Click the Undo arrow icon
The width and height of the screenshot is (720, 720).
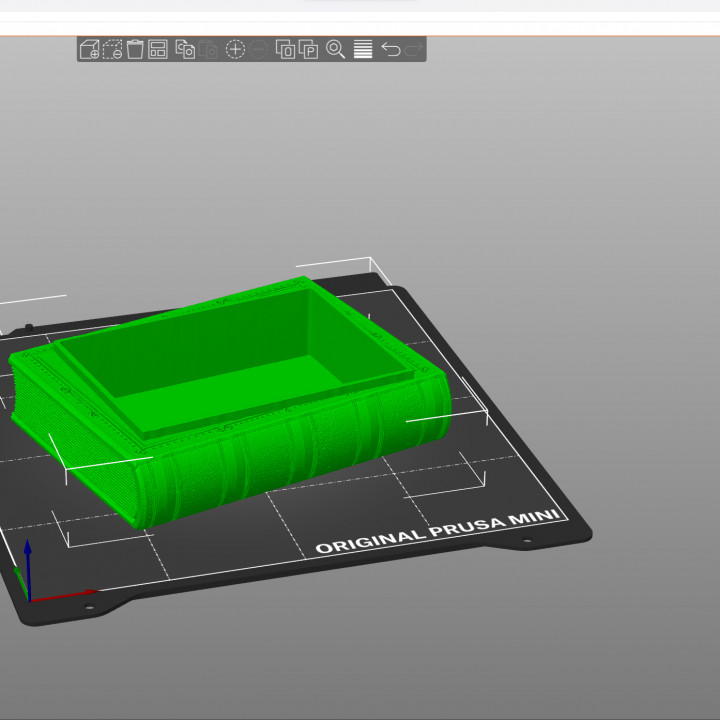point(391,49)
